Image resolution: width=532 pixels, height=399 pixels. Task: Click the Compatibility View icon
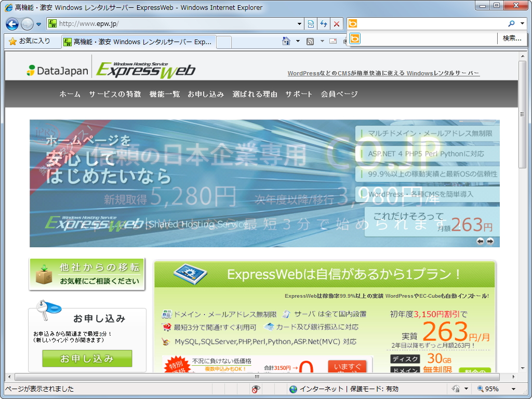[311, 24]
